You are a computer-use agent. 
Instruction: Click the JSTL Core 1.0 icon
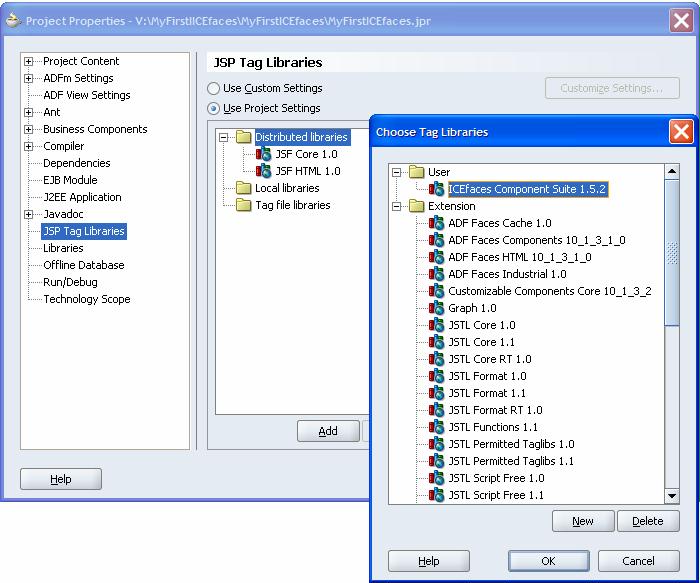pyautogui.click(x=436, y=325)
